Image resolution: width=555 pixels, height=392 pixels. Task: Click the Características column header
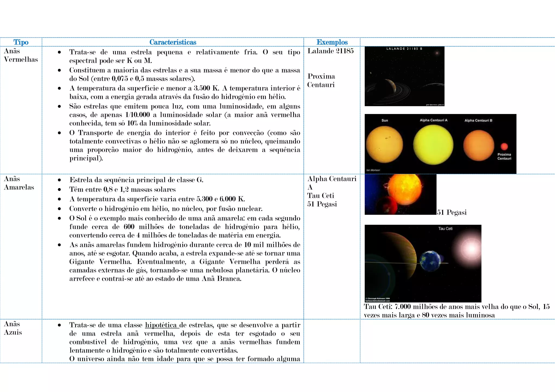pos(173,42)
